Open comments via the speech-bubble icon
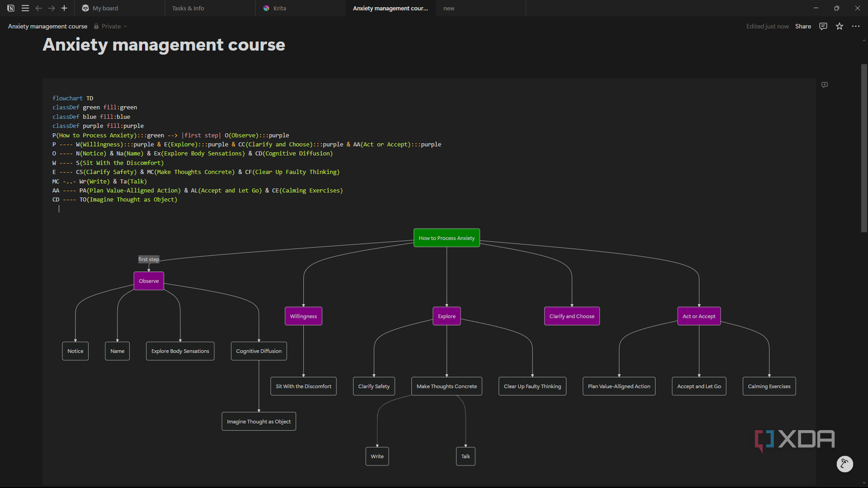 coord(823,26)
